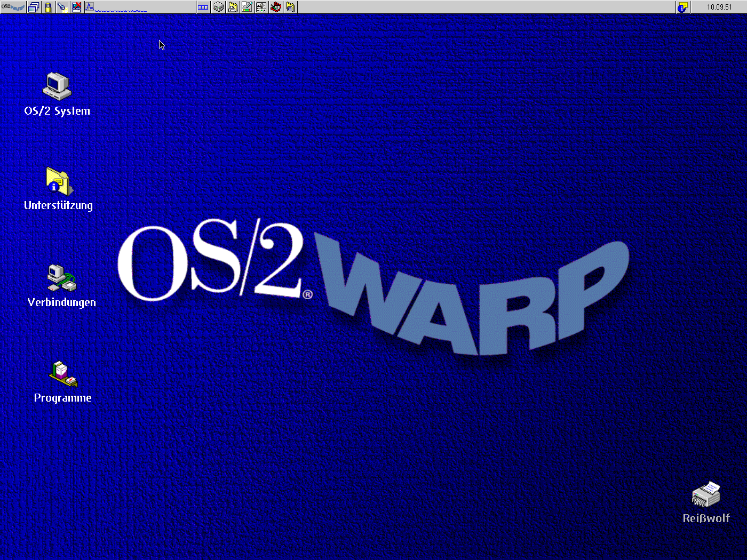Click the multimedia speaker tray icon

[261, 7]
